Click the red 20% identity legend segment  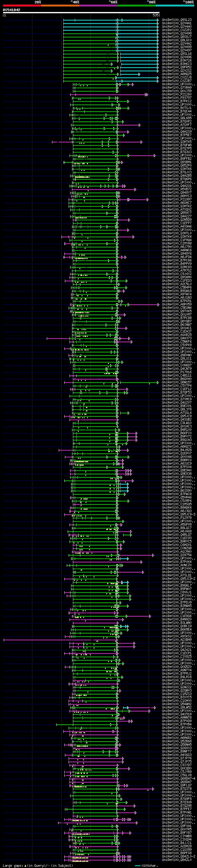pos(22,6)
